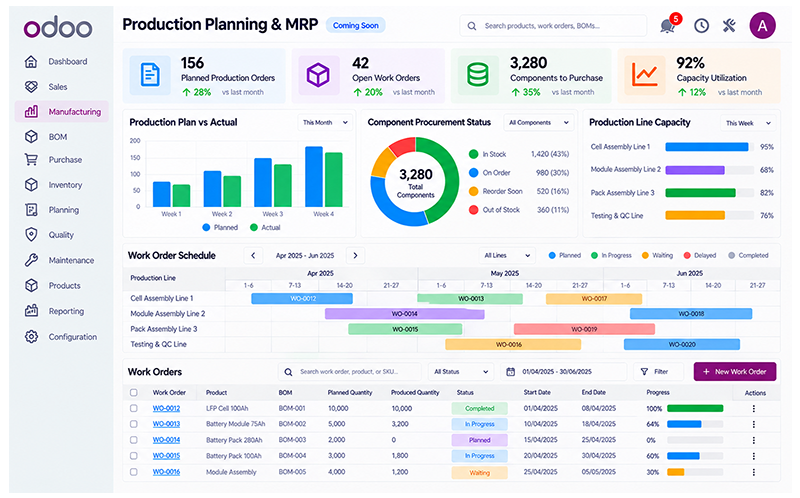The width and height of the screenshot is (800, 498).
Task: Open the All Lines dropdown
Action: 507,256
